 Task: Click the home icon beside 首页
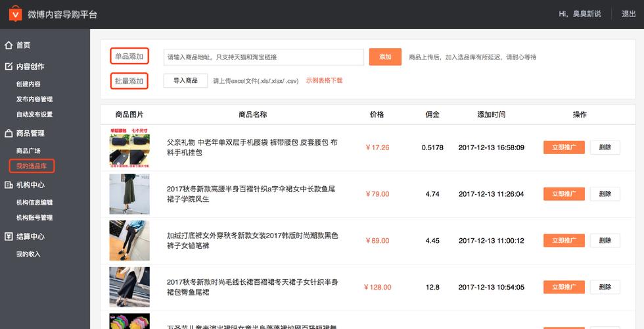(9, 45)
